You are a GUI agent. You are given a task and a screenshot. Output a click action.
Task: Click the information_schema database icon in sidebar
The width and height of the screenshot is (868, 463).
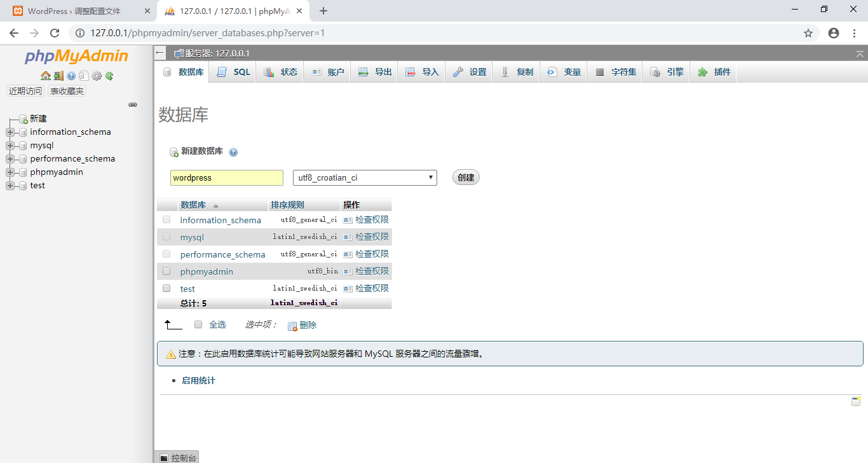coord(24,132)
